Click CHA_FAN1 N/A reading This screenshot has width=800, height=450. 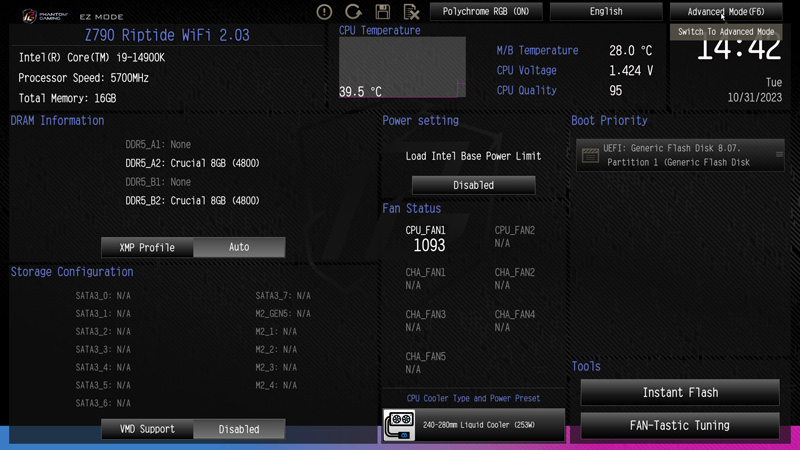click(x=413, y=285)
